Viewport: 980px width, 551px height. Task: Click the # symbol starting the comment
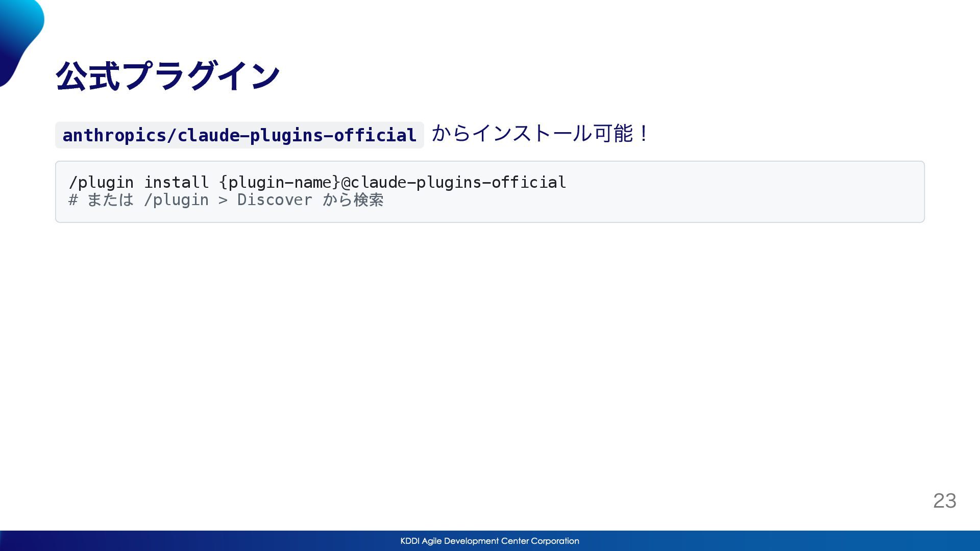(73, 200)
